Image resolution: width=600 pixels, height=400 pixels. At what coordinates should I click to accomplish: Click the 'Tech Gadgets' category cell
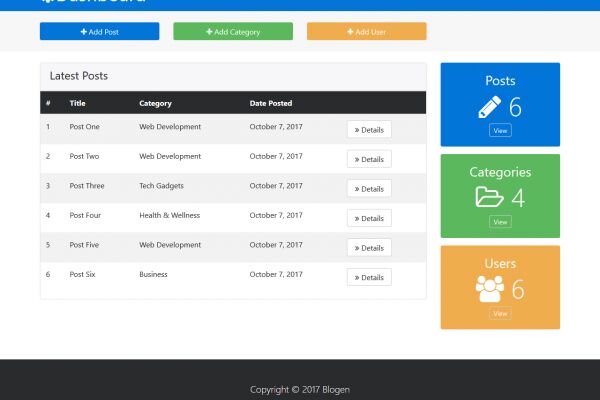click(x=161, y=186)
